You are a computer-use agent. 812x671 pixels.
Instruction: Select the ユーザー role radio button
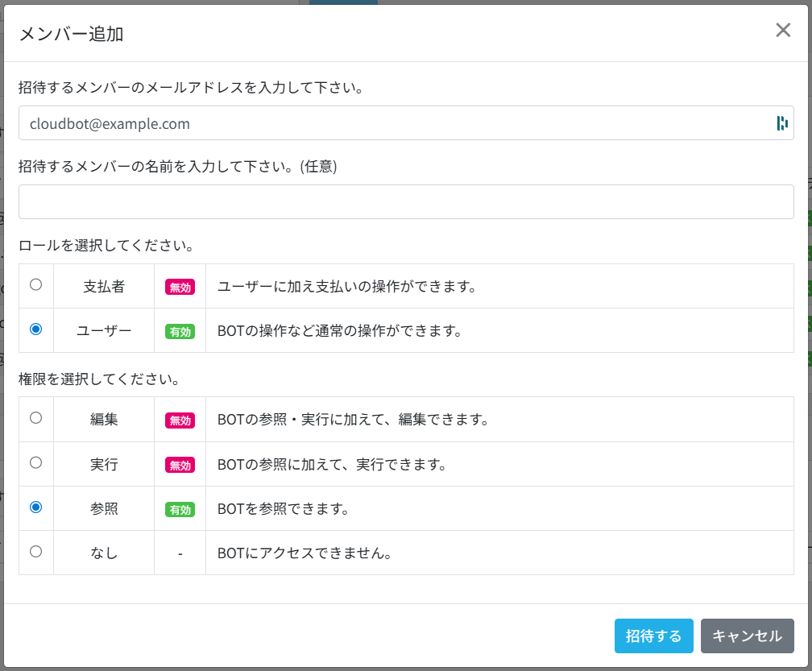pos(35,329)
